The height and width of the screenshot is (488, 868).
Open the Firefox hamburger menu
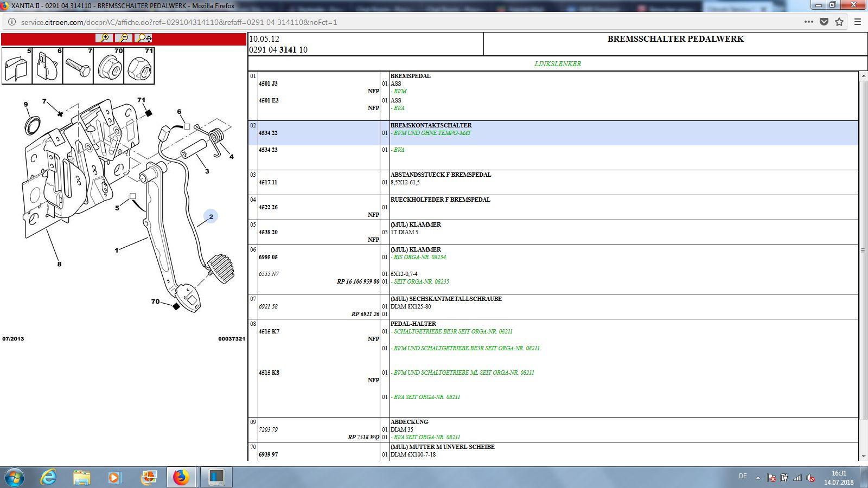click(x=858, y=22)
